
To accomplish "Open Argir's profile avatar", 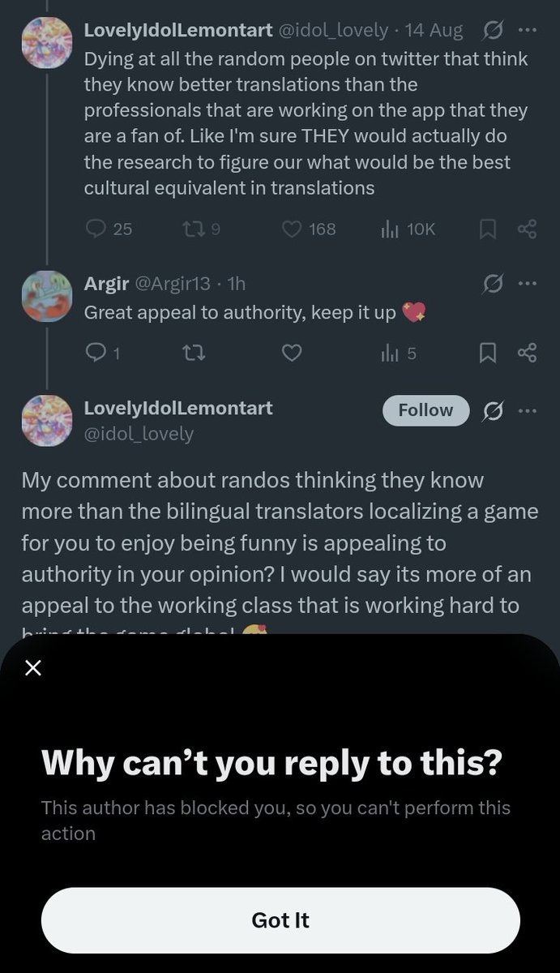I will [46, 296].
